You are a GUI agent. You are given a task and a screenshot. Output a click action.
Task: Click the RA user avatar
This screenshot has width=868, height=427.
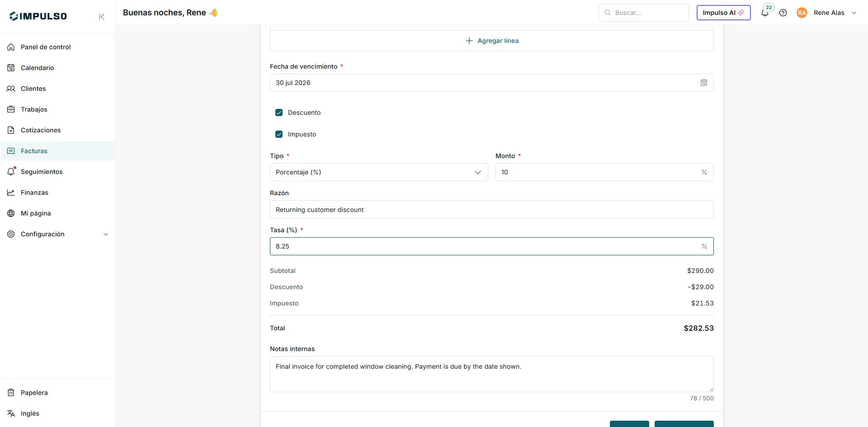tap(802, 13)
